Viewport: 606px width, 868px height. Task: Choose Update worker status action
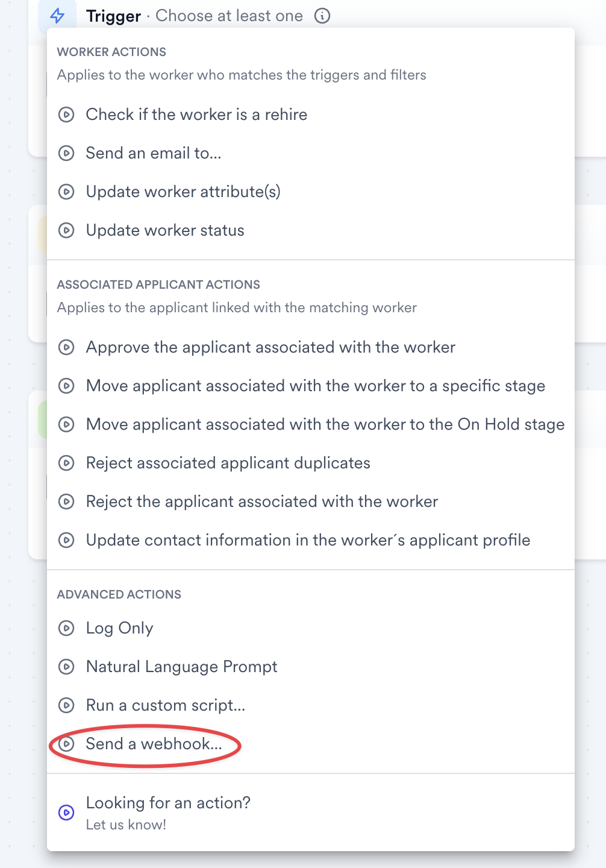click(165, 230)
